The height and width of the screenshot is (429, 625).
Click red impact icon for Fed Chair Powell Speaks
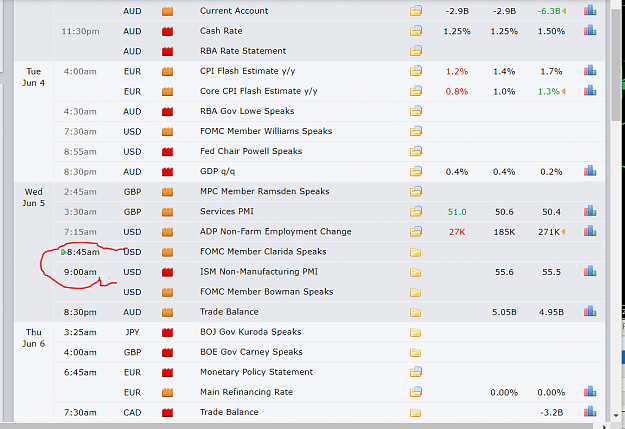coord(167,152)
